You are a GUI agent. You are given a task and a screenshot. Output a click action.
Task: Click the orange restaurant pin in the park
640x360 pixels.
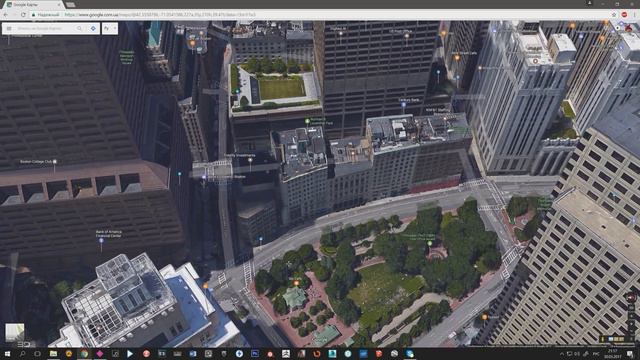pyautogui.click(x=296, y=283)
